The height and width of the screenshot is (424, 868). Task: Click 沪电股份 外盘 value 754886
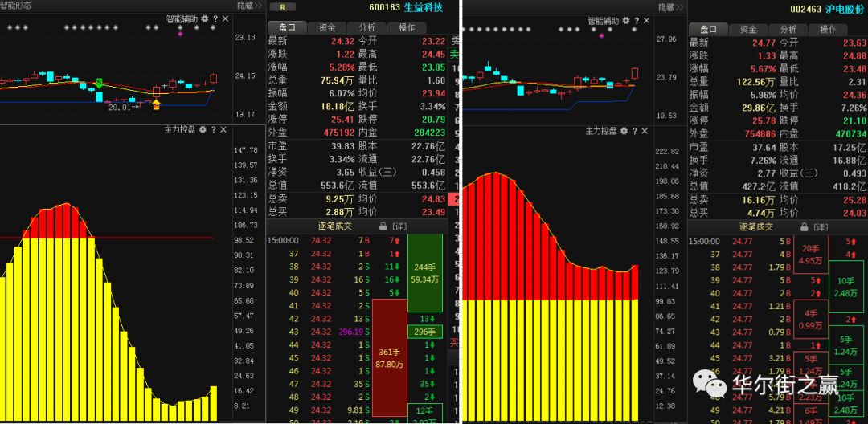[761, 135]
